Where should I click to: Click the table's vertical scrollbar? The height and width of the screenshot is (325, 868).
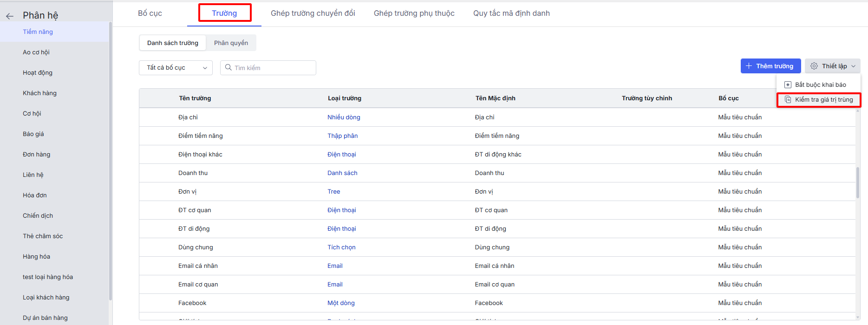pyautogui.click(x=857, y=183)
